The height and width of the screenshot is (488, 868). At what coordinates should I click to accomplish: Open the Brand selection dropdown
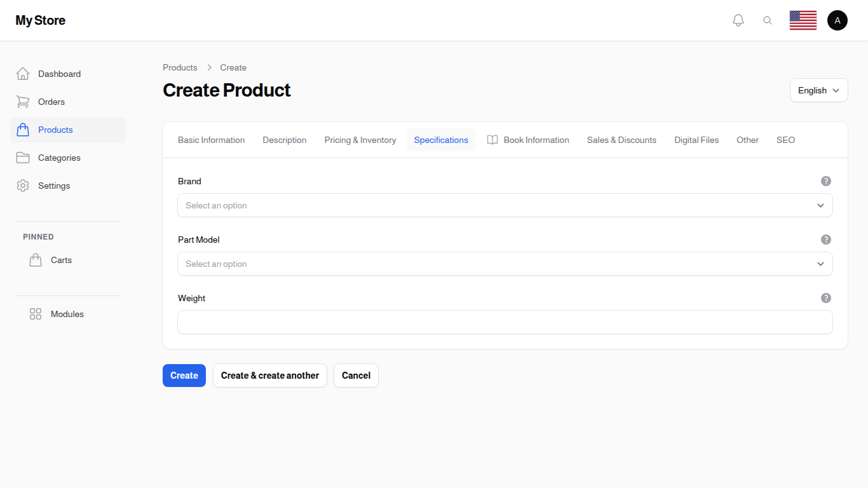point(505,205)
